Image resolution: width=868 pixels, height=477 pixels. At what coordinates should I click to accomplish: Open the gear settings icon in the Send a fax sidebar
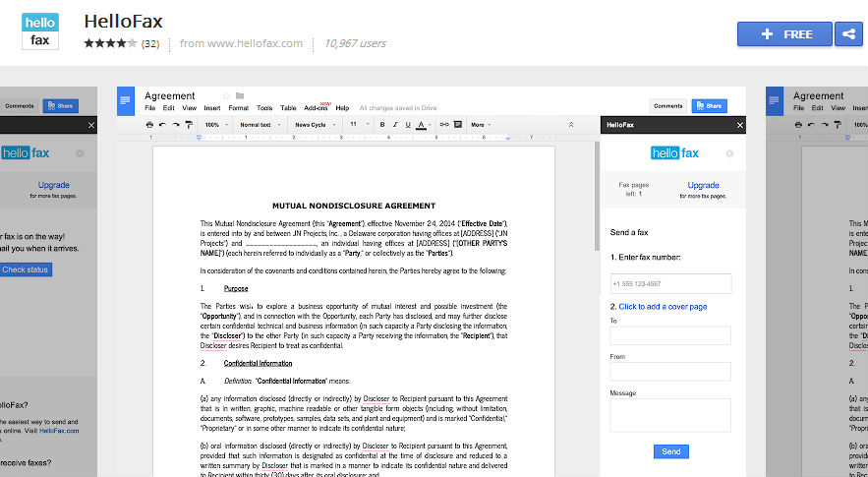(x=729, y=153)
